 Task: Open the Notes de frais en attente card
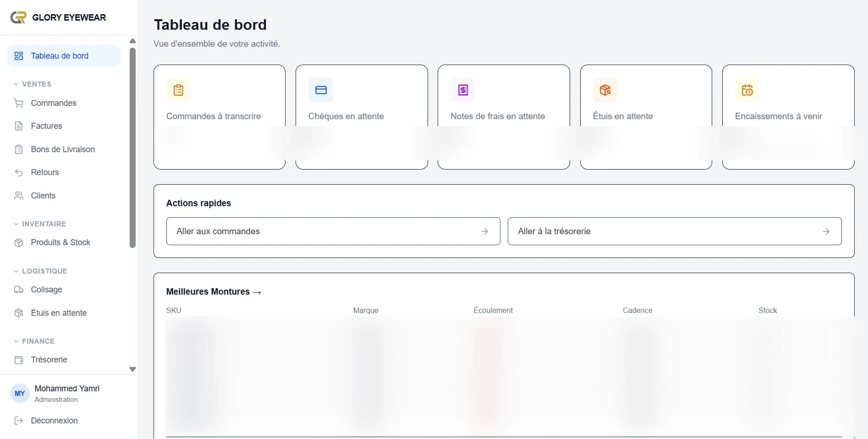pos(504,117)
